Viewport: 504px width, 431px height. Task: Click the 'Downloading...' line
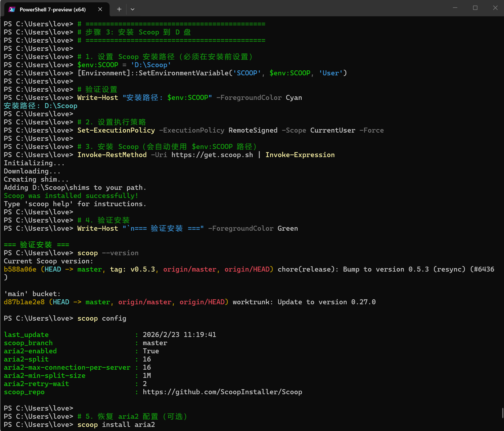coord(32,171)
